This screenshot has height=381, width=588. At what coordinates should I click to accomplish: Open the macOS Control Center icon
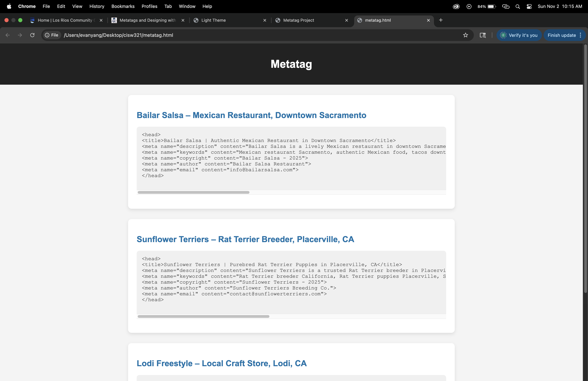(x=529, y=6)
